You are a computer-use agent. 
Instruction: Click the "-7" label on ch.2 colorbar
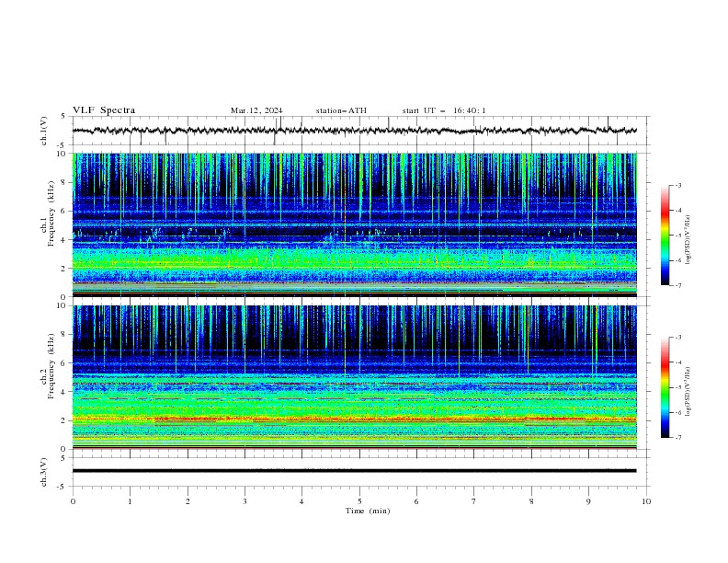[x=677, y=437]
